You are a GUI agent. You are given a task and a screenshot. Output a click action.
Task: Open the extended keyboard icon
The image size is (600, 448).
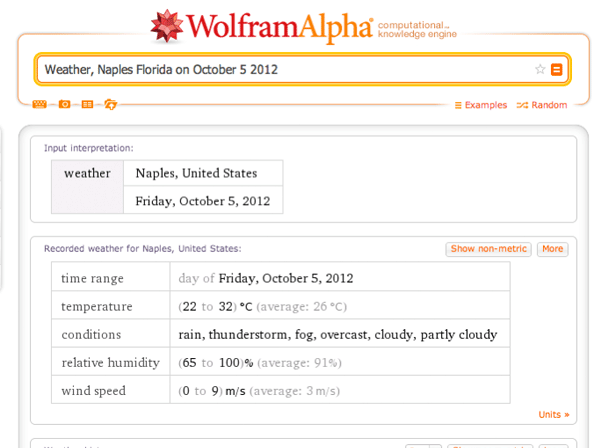(39, 104)
